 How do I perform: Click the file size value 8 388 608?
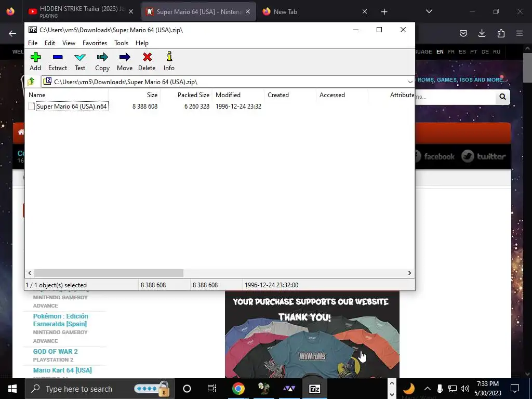tap(145, 106)
